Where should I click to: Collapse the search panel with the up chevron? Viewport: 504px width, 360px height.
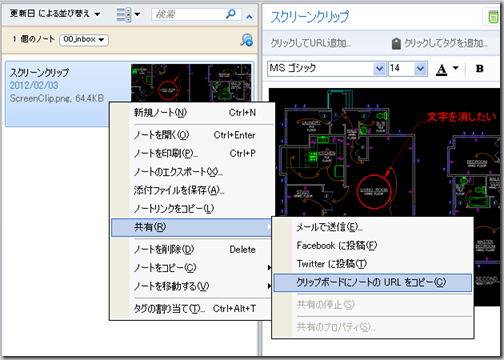[x=249, y=17]
